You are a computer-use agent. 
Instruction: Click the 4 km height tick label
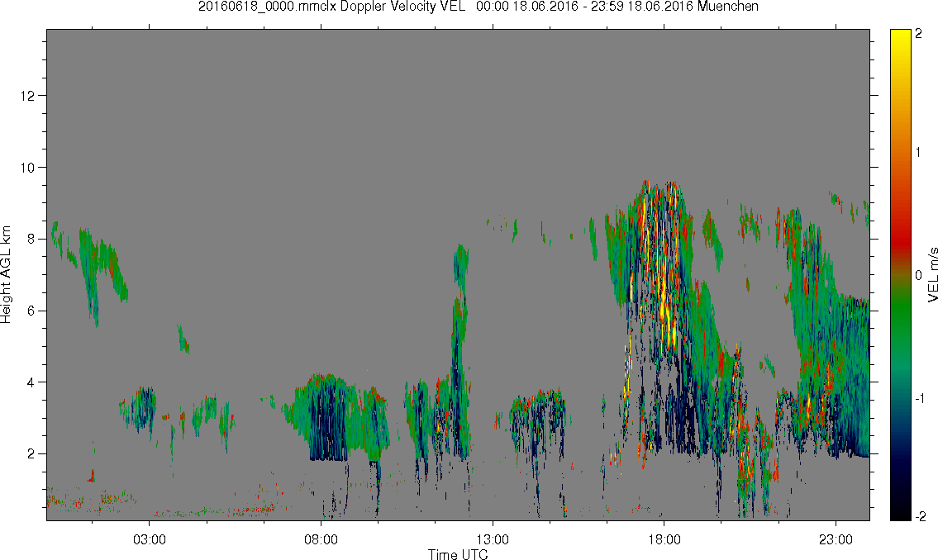point(31,382)
